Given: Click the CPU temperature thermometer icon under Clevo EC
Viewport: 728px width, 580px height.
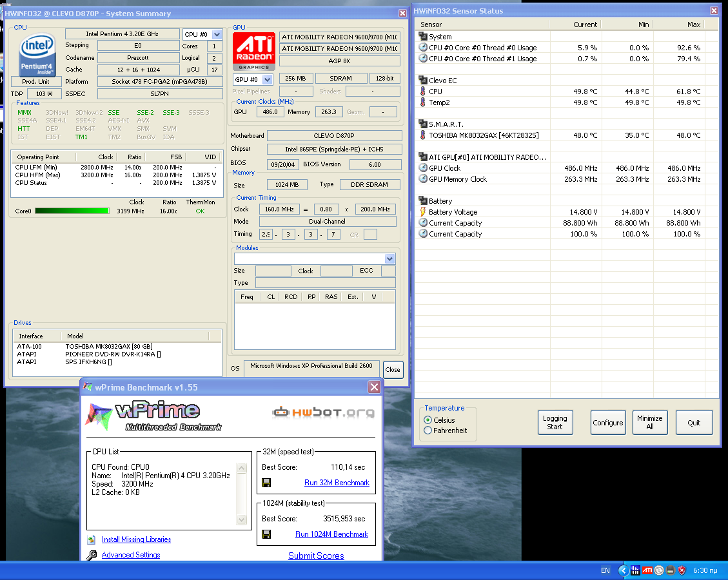Looking at the screenshot, I should tap(423, 92).
